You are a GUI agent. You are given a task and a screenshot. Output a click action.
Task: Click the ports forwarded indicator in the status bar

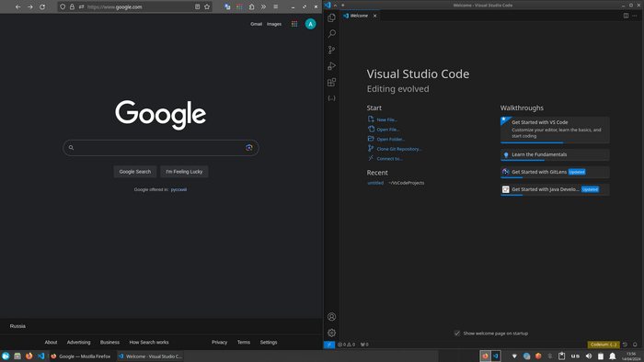click(364, 345)
